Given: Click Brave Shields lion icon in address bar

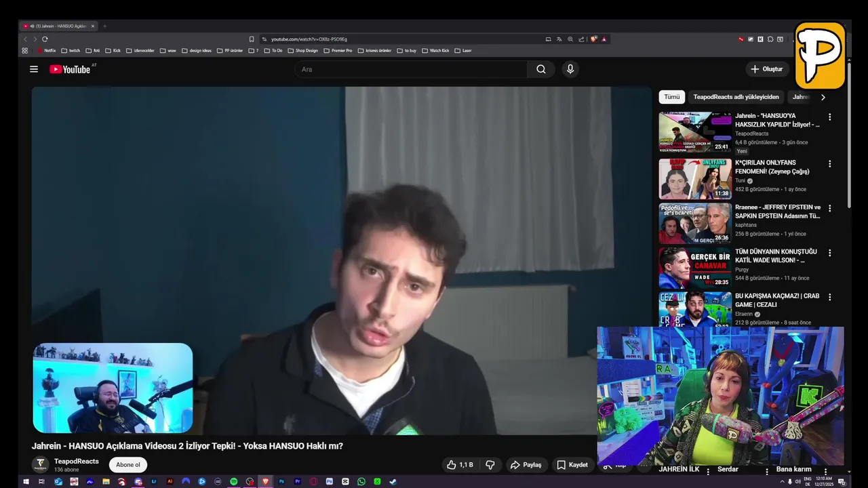Looking at the screenshot, I should click(594, 39).
